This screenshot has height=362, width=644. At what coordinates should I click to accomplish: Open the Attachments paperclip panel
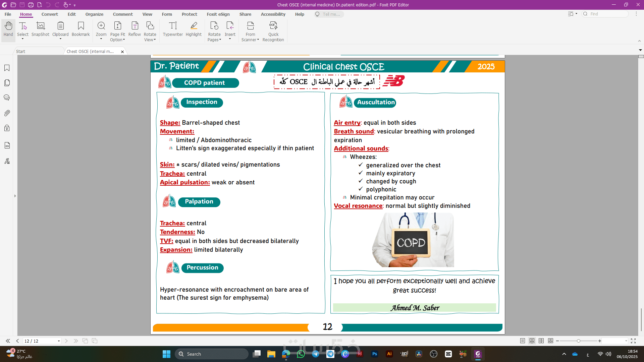click(x=7, y=113)
